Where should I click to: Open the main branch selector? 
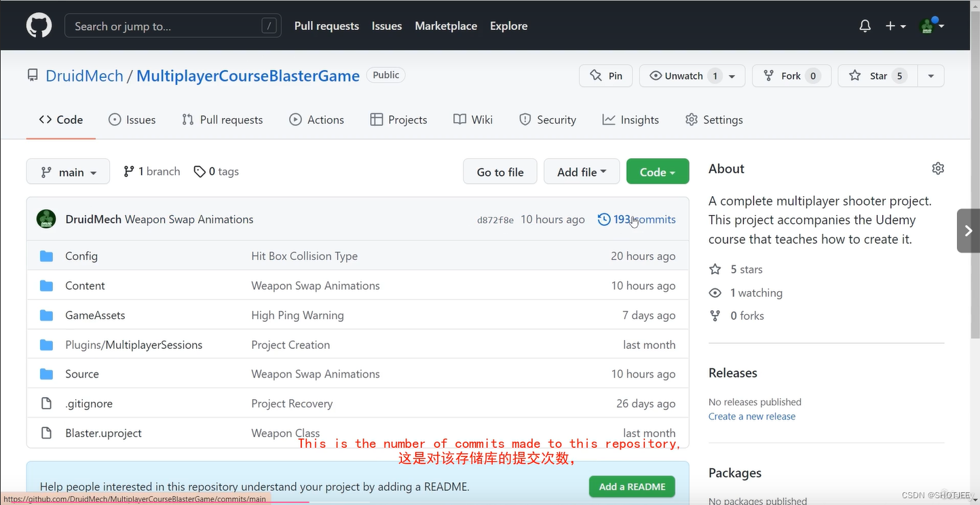click(68, 172)
